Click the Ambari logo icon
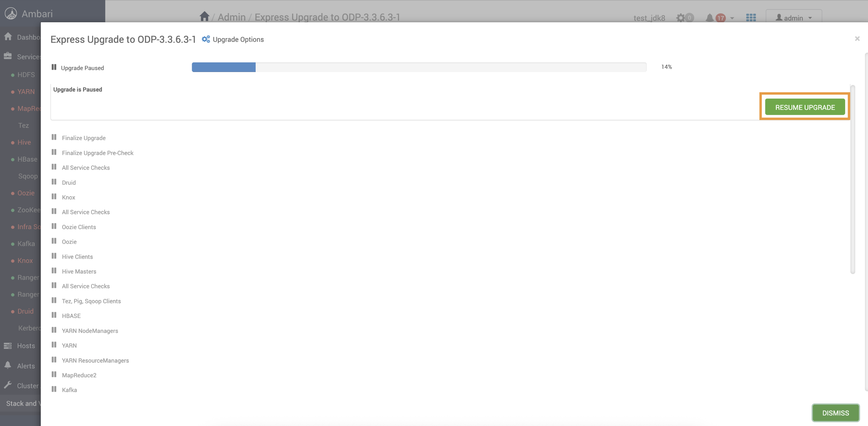868x426 pixels. pos(11,13)
